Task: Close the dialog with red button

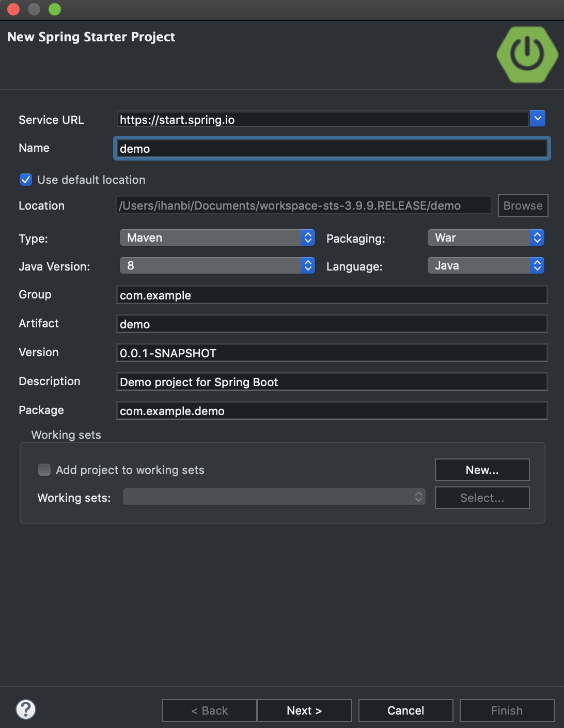Action: click(13, 9)
